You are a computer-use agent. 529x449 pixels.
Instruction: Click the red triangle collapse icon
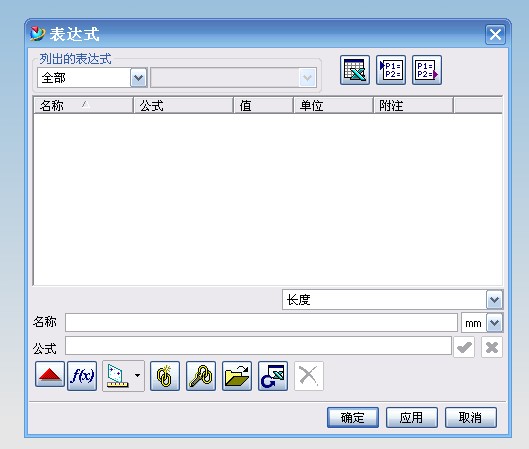[50, 374]
